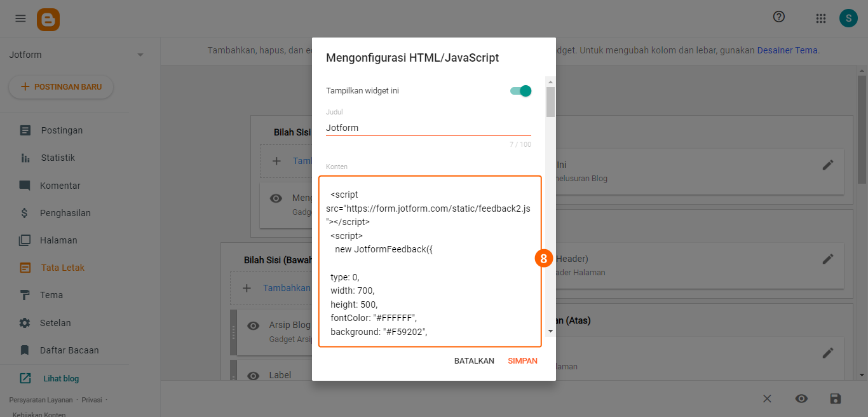Open the Google apps grid

[x=821, y=18]
